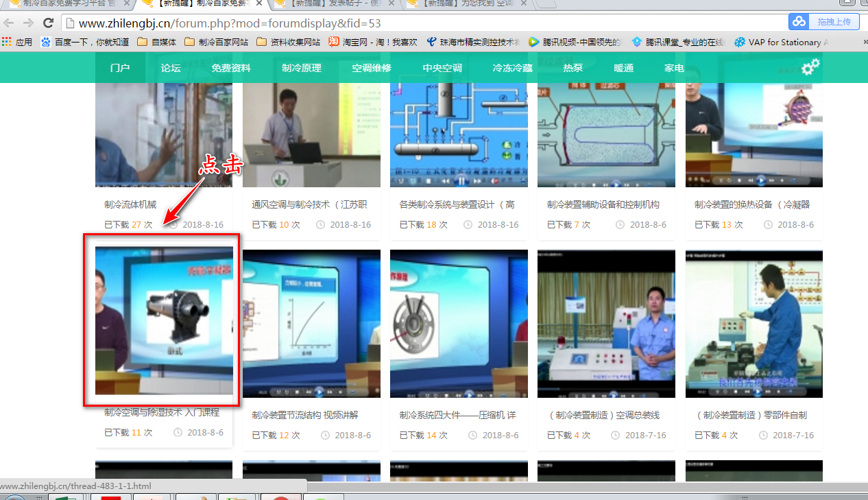Viewport: 868px width, 500px height.
Task: Open the 制冷百家网站 bookmark folder
Action: tap(217, 42)
